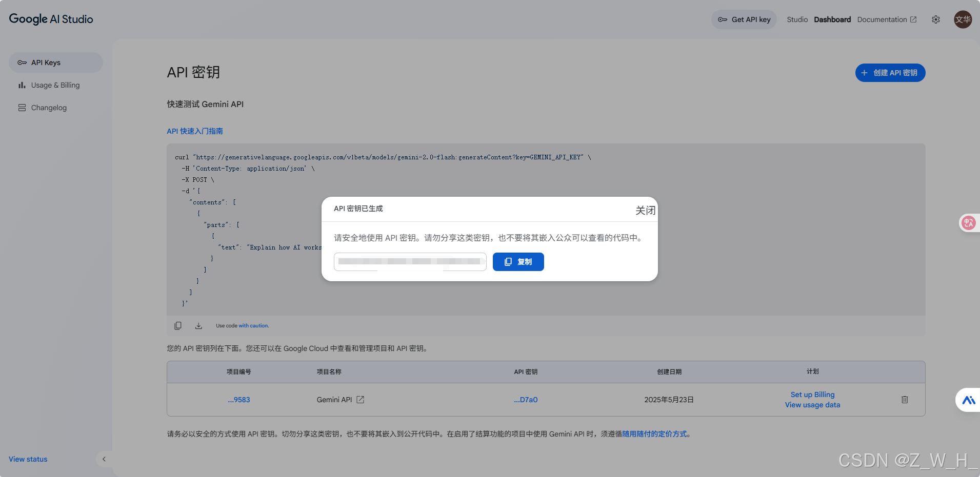Screen dimensions: 980x477
Task: Open settings gear icon
Action: point(936,19)
